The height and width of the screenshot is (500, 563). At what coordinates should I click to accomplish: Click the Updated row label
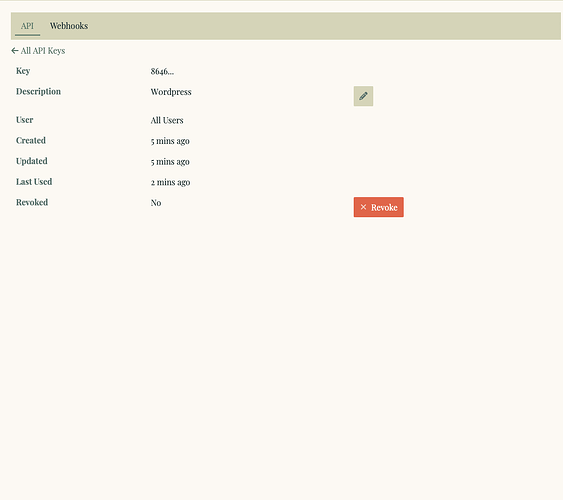(x=32, y=161)
